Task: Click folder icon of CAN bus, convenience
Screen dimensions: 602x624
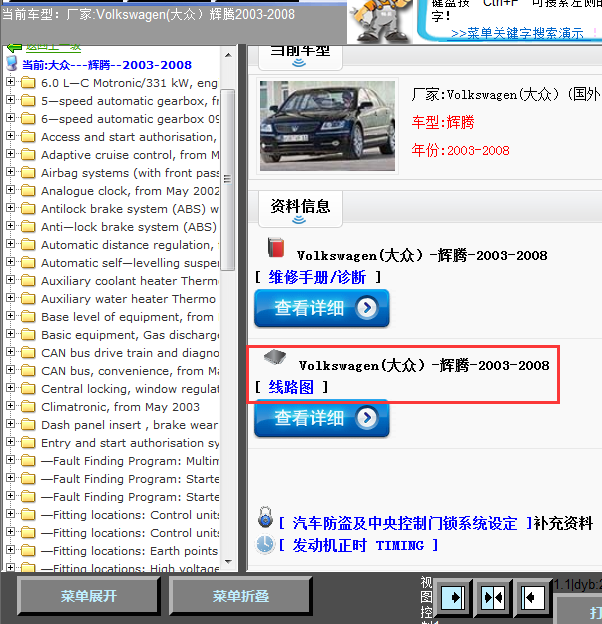Action: [x=28, y=370]
